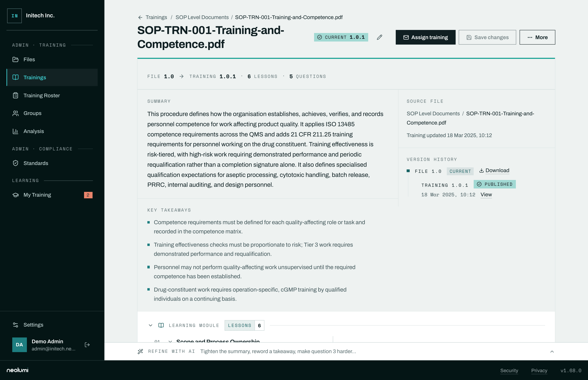Collapse the Learning Module section
The width and height of the screenshot is (588, 380).
pos(151,325)
